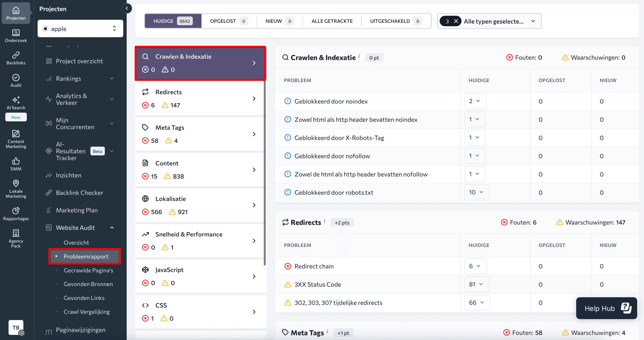Screen dimensions: 644x340
Task: Open count dropdown for Geblokkeerd door noindex
Action: 475,101
